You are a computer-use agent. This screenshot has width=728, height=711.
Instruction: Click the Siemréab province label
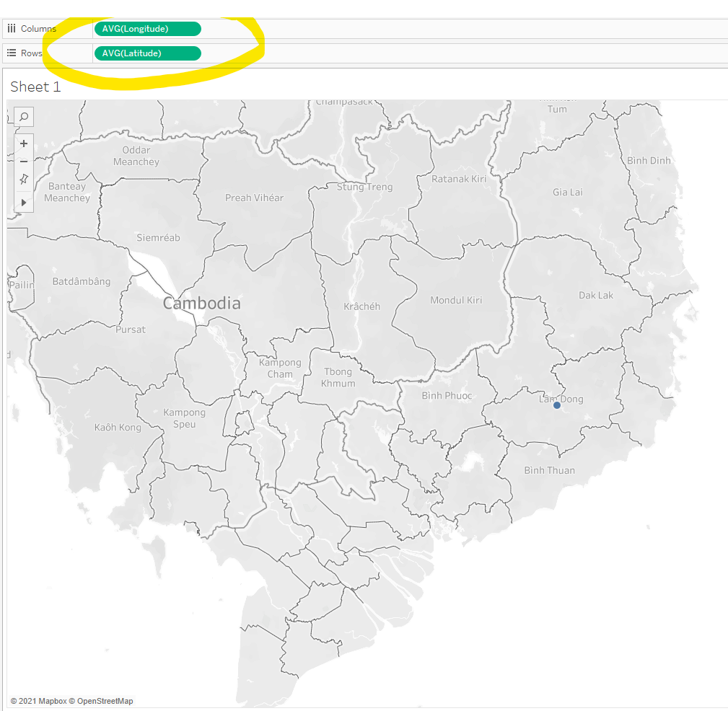[x=158, y=237]
